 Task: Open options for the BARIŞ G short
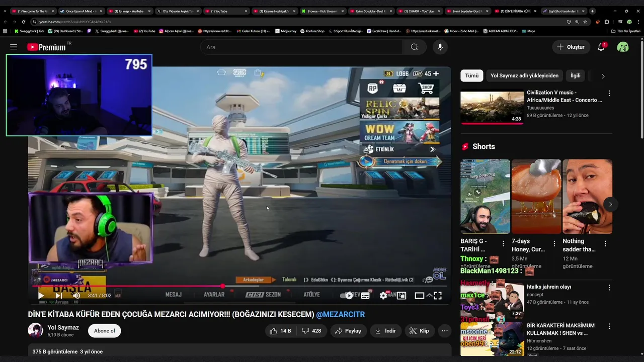[x=503, y=243]
